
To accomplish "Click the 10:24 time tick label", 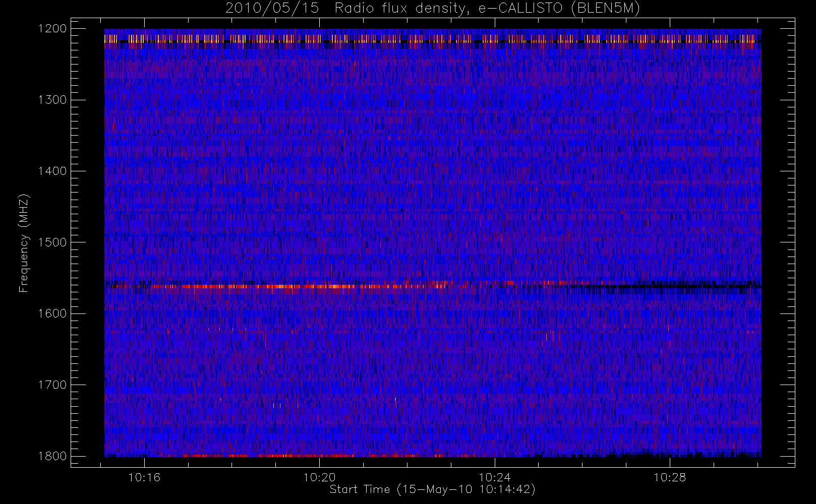I will tap(495, 477).
